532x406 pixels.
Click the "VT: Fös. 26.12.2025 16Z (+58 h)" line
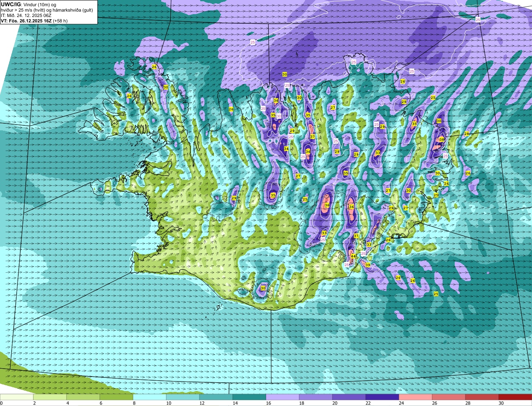[x=34, y=21]
